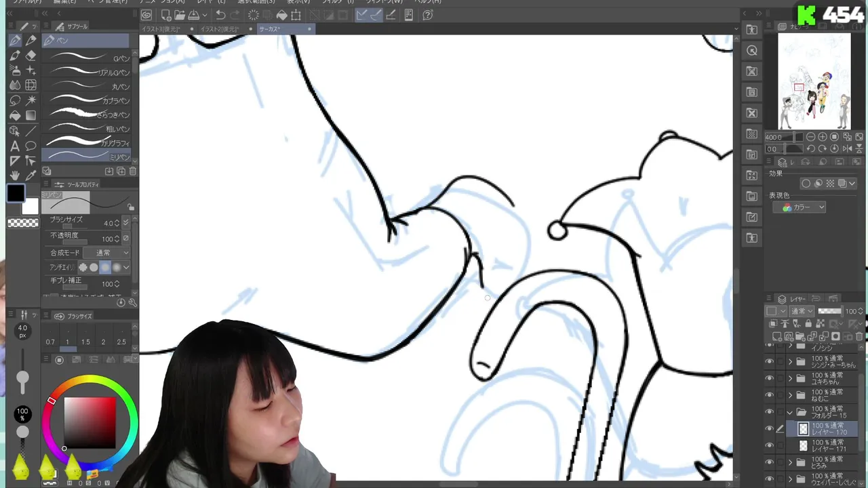
Task: Click the Undo arrow in the command bar
Action: pyautogui.click(x=220, y=15)
